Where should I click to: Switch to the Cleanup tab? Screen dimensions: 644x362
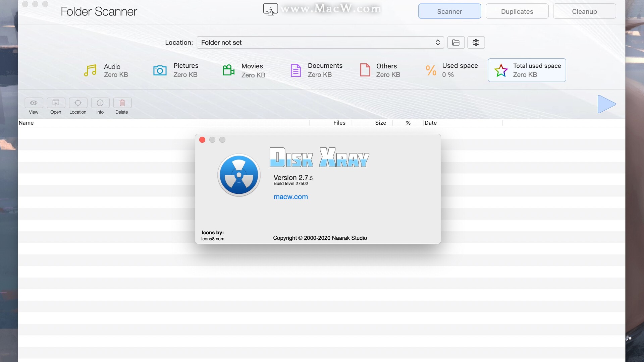[584, 11]
